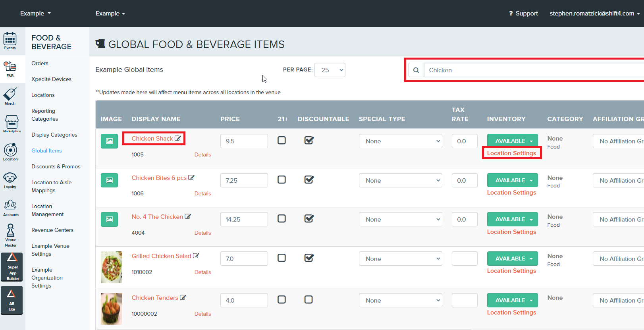
Task: Open the Accounts icon
Action: pos(11,208)
